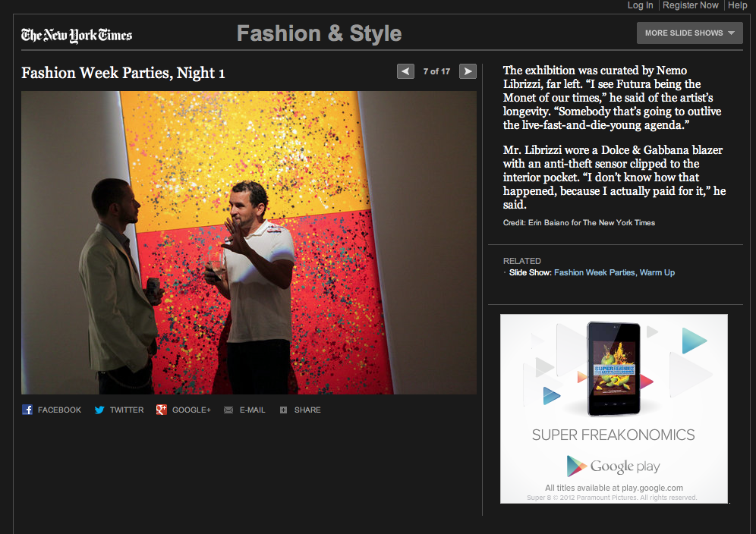Expand the More Slide Shows dropdown
Viewport: 756px width, 534px height.
(689, 33)
